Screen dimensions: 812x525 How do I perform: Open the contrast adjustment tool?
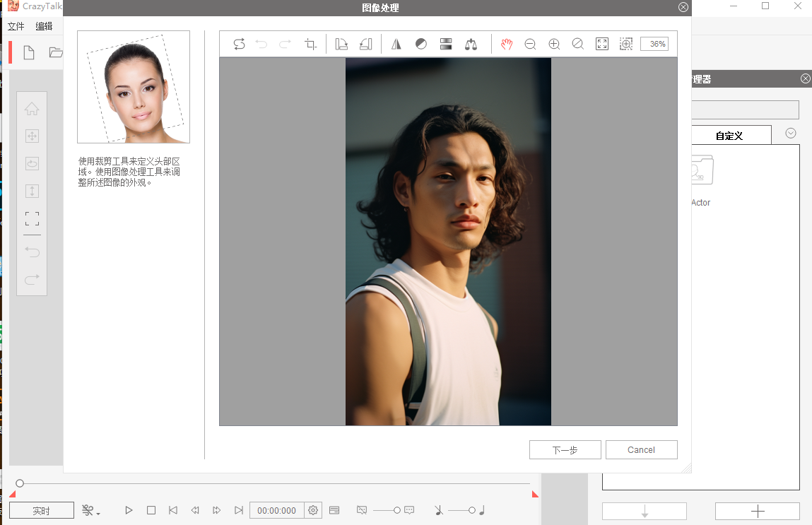(x=421, y=45)
